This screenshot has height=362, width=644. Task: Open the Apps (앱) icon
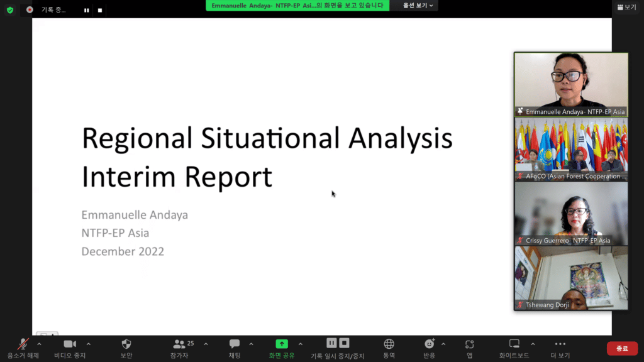pyautogui.click(x=469, y=344)
